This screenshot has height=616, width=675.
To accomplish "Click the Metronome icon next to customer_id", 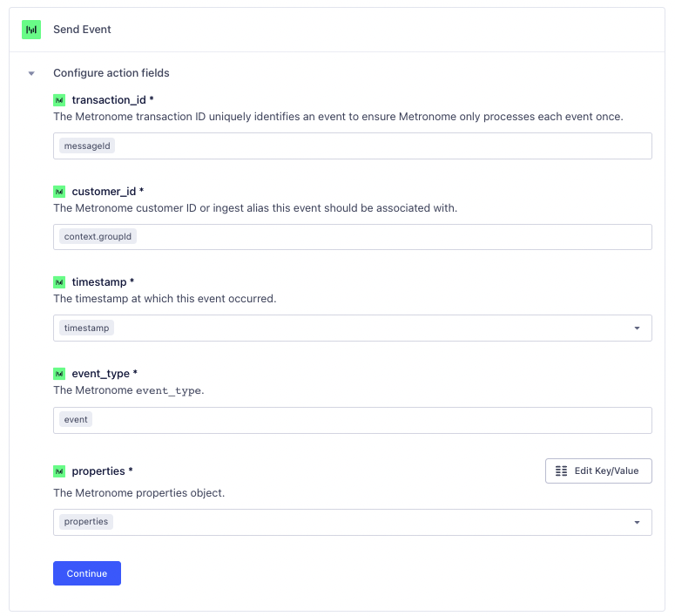I will coord(59,192).
